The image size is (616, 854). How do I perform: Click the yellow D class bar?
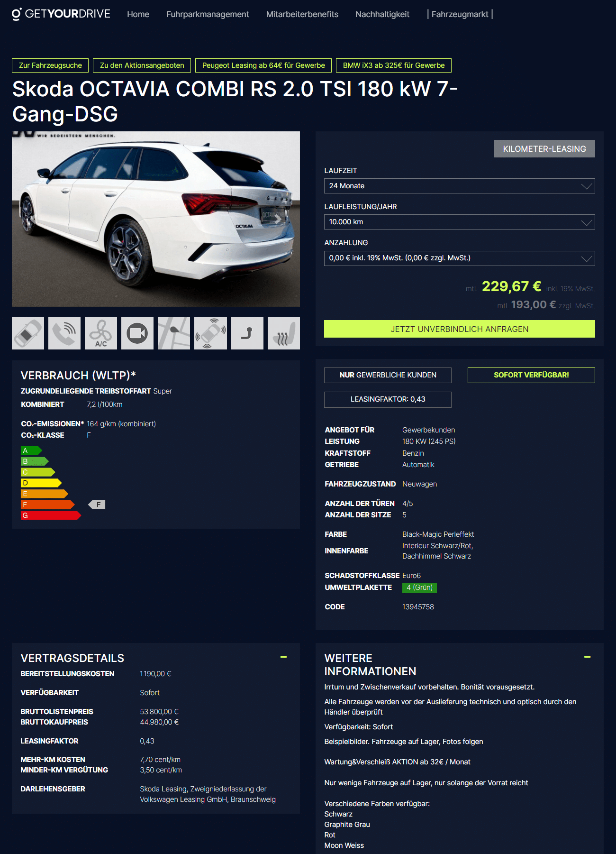(41, 483)
